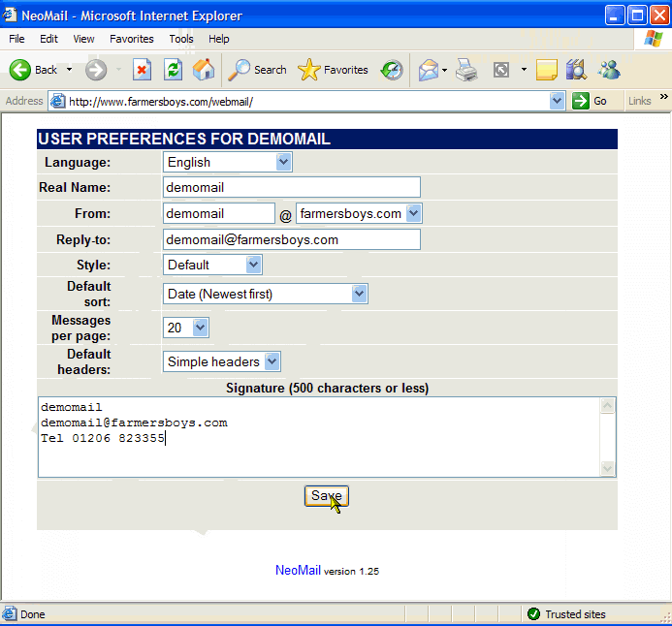672x626 pixels.
Task: Click the full-screen/size toolbar icon
Action: point(501,70)
